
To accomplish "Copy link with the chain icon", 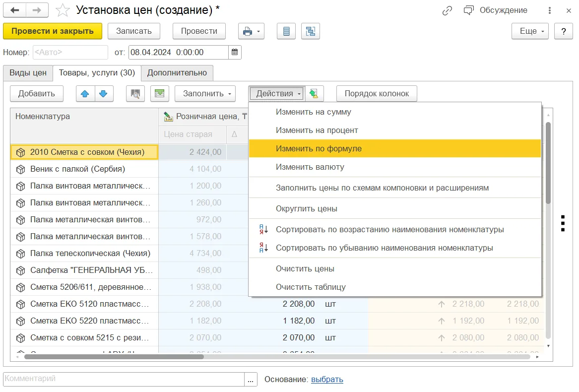I will (447, 10).
